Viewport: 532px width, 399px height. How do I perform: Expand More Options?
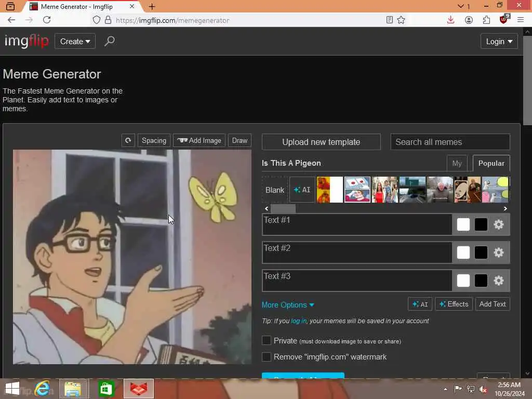click(288, 304)
